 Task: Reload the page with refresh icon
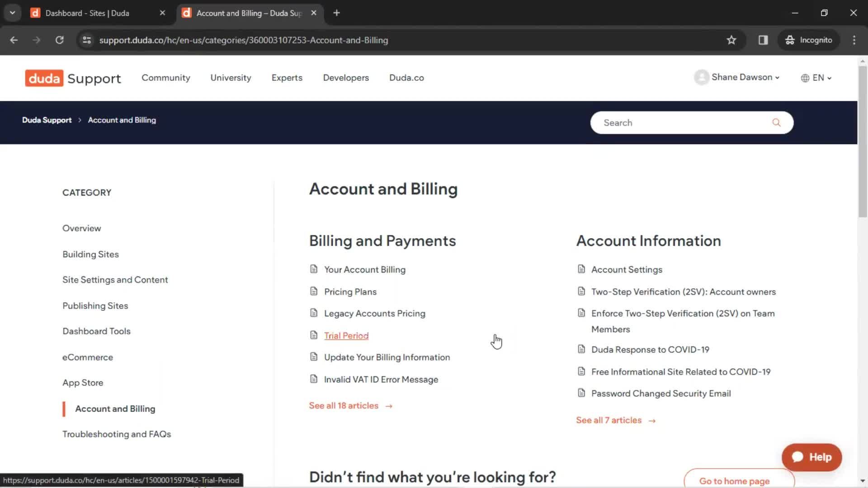click(x=59, y=40)
